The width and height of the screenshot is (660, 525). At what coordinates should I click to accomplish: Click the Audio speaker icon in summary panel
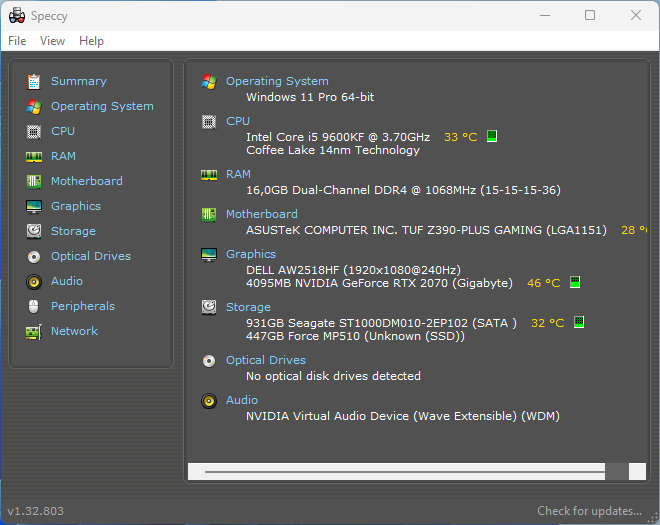[x=209, y=401]
